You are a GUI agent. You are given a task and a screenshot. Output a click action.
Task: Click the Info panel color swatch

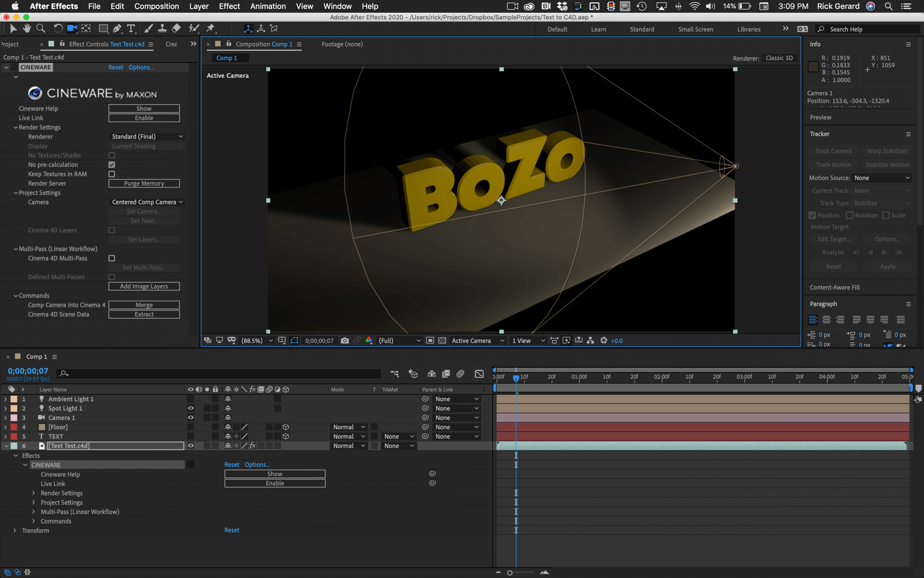tap(812, 66)
